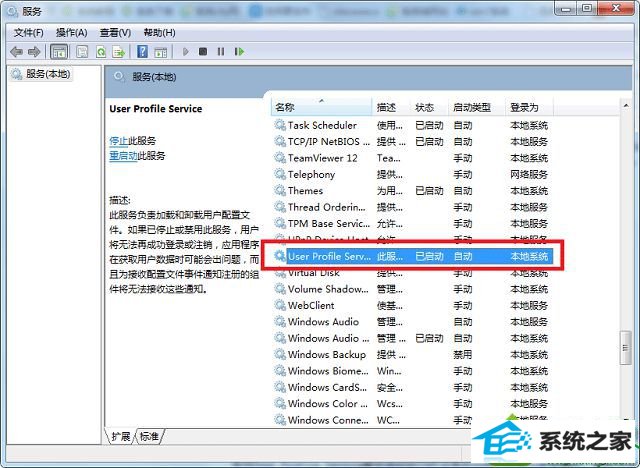640x468 pixels.
Task: Sort by the 描述 column header
Action: pos(391,107)
